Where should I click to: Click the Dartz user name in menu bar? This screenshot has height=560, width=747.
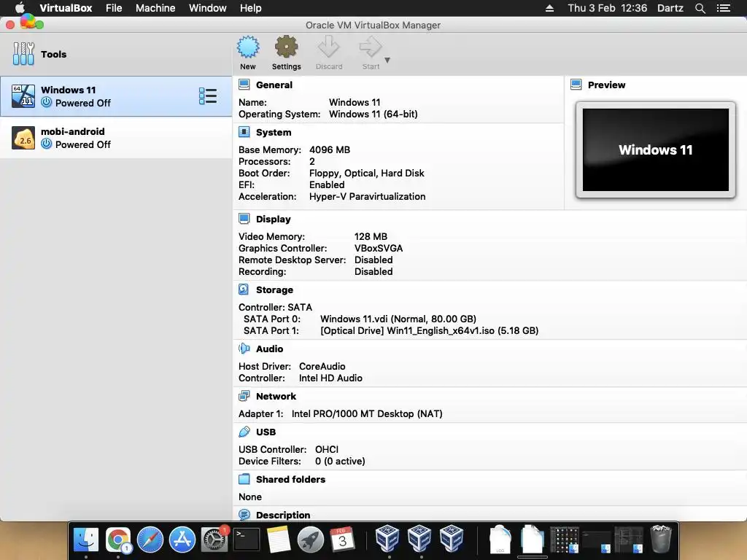coord(670,8)
